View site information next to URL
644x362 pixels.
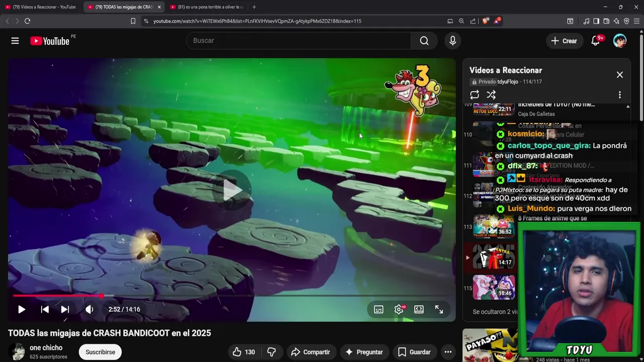click(146, 21)
